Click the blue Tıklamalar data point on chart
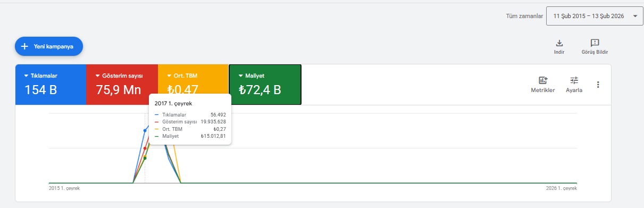The image size is (644, 208). (145, 130)
